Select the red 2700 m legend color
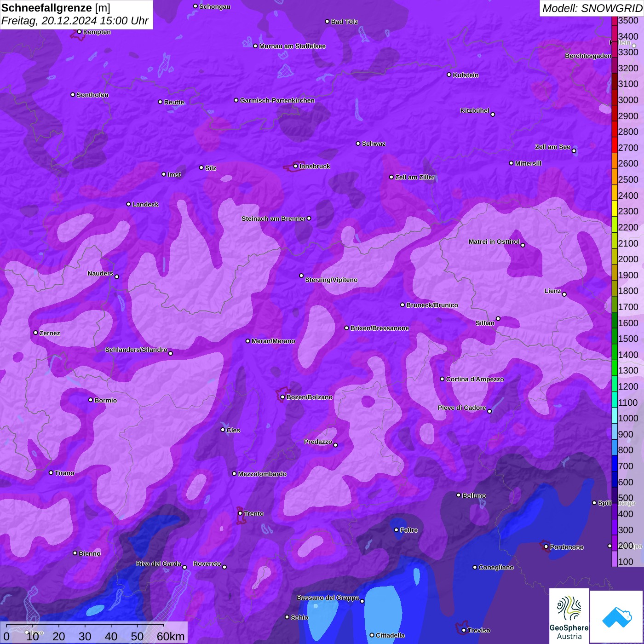 (x=615, y=145)
